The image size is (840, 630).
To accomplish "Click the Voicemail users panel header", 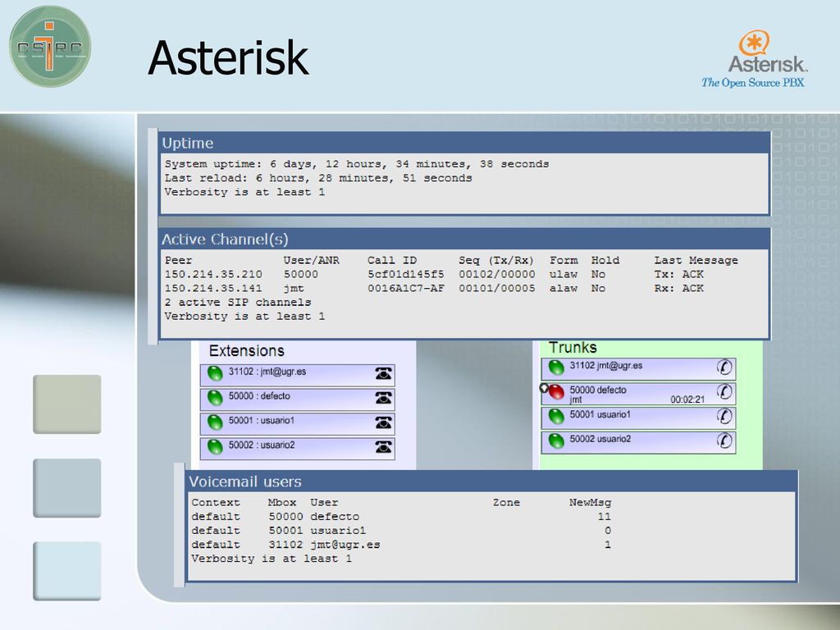I will pos(491,482).
